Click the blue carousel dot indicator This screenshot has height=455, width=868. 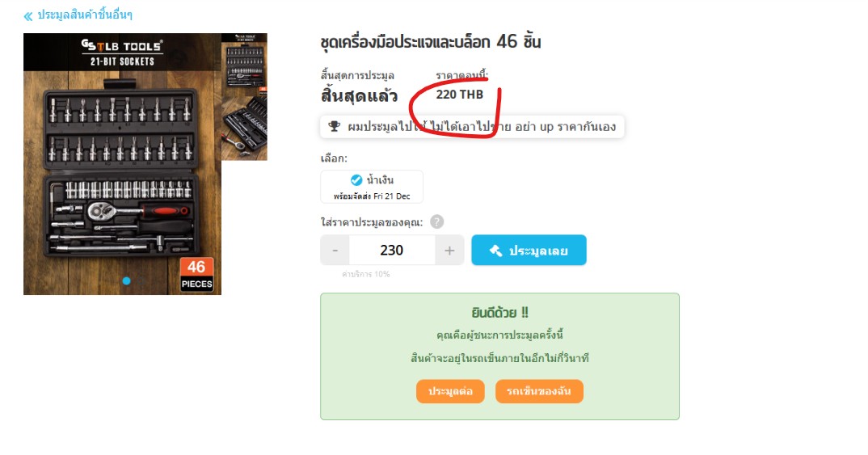click(x=126, y=281)
